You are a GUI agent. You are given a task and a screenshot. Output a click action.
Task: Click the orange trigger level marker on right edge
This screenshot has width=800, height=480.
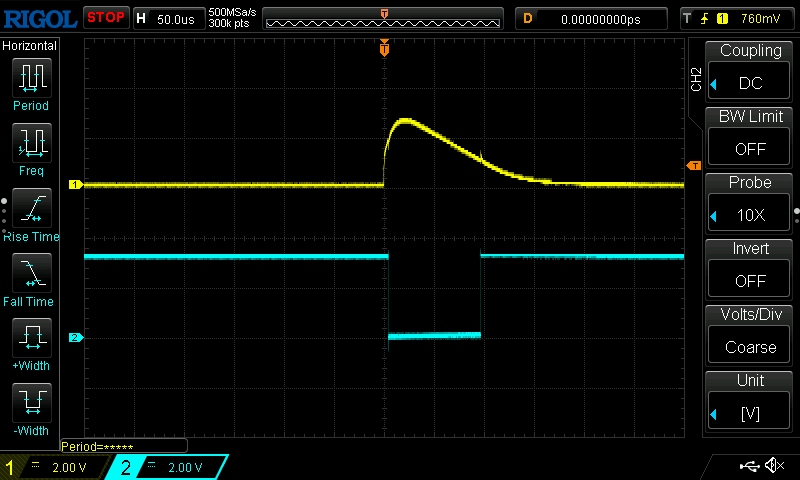click(693, 165)
